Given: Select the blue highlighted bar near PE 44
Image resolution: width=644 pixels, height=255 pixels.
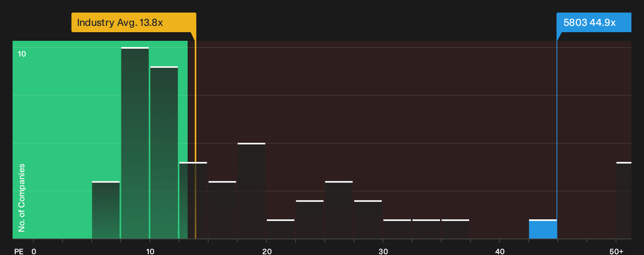Looking at the screenshot, I should click(x=543, y=229).
